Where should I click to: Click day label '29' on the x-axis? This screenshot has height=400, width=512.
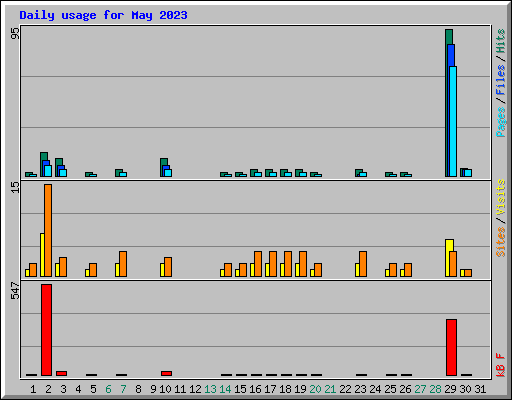(x=450, y=389)
